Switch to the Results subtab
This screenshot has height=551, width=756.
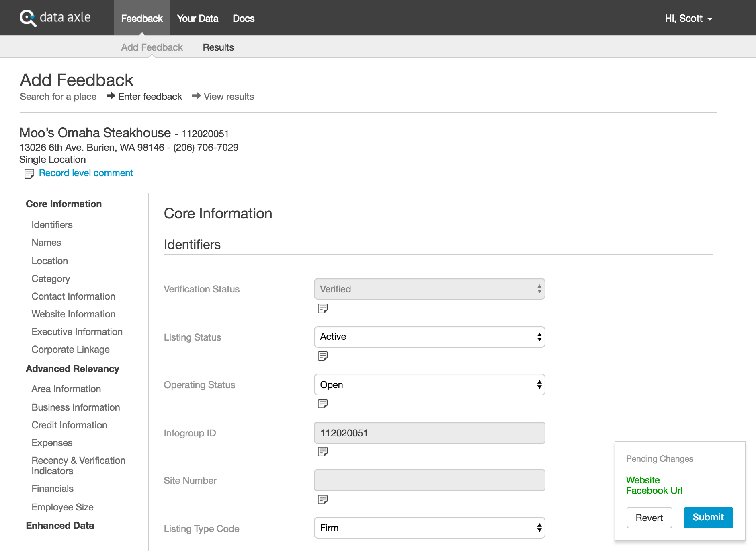tap(218, 47)
